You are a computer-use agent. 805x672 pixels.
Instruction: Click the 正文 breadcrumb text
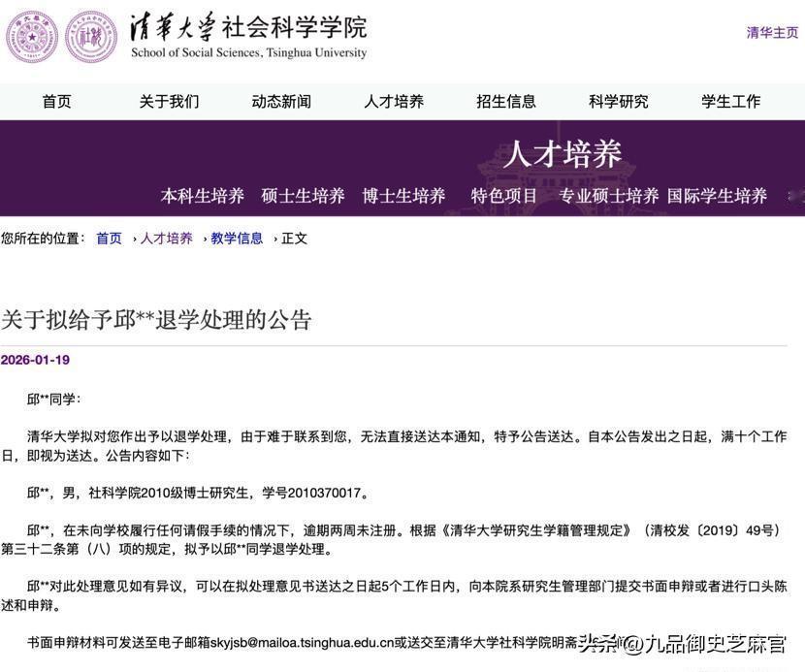coord(294,239)
